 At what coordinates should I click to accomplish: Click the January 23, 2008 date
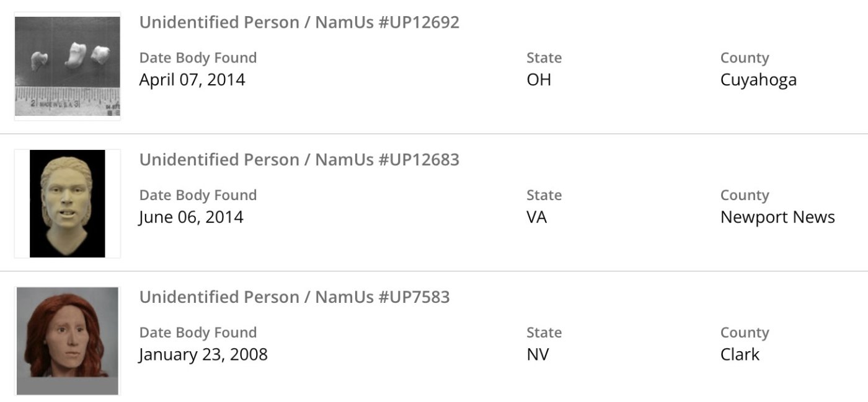[x=203, y=355]
